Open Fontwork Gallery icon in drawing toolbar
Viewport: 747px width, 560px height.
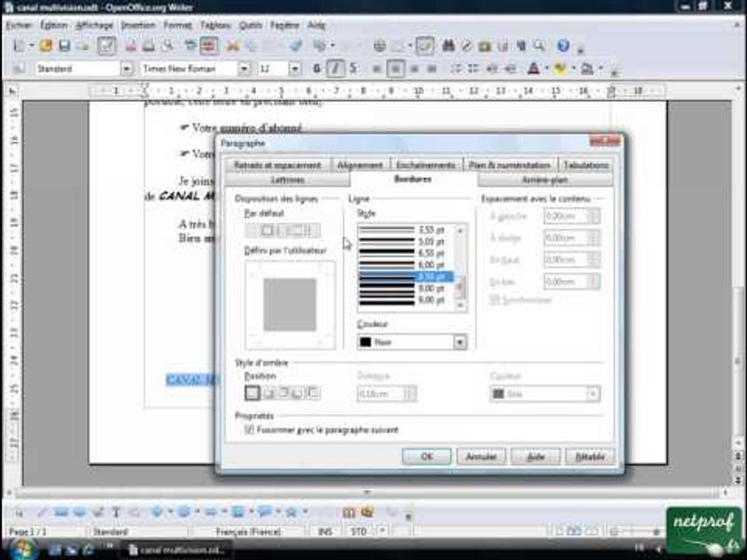(x=349, y=513)
